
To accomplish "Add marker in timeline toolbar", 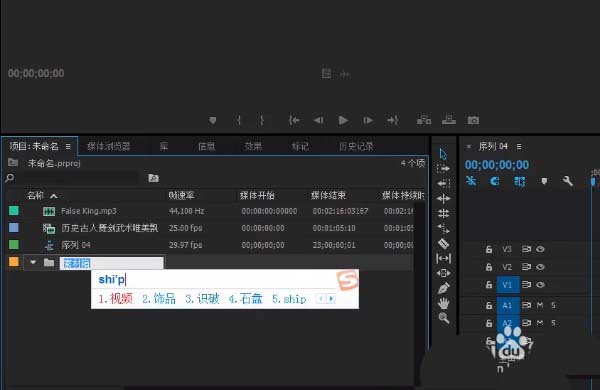I will tap(544, 181).
